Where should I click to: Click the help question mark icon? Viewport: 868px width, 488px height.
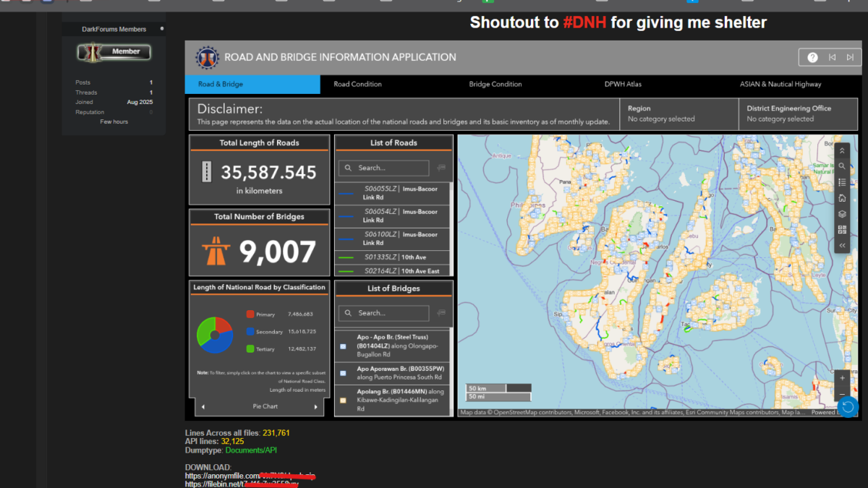click(x=812, y=58)
